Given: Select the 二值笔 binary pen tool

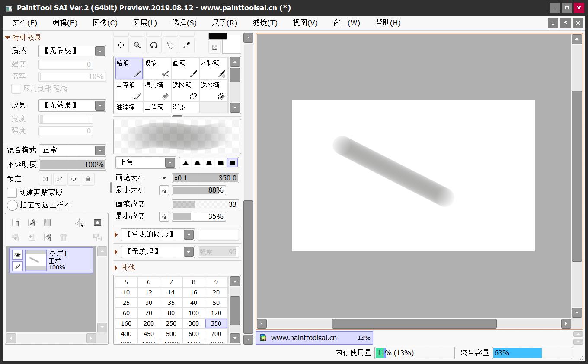Looking at the screenshot, I should [x=157, y=108].
